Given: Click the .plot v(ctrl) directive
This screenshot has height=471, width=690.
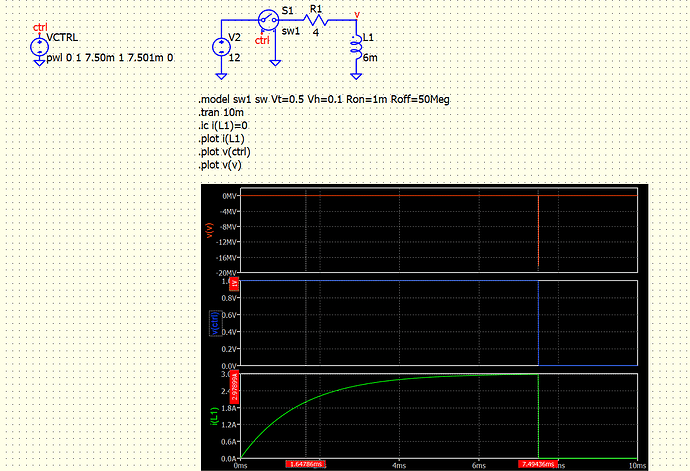Looking at the screenshot, I should [x=228, y=152].
